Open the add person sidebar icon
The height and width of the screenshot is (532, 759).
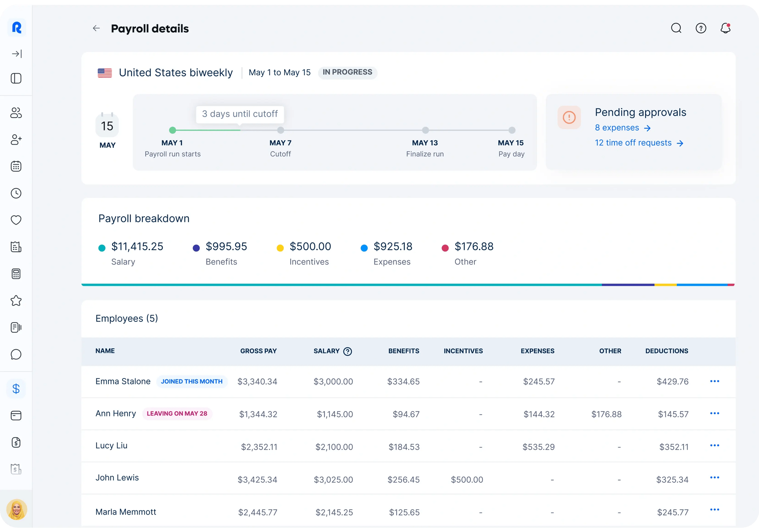coord(16,140)
